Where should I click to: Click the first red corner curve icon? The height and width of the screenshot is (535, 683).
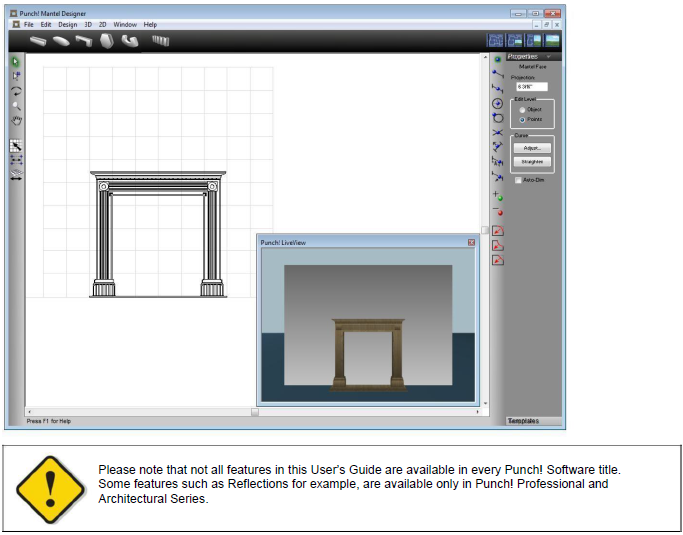pos(497,230)
